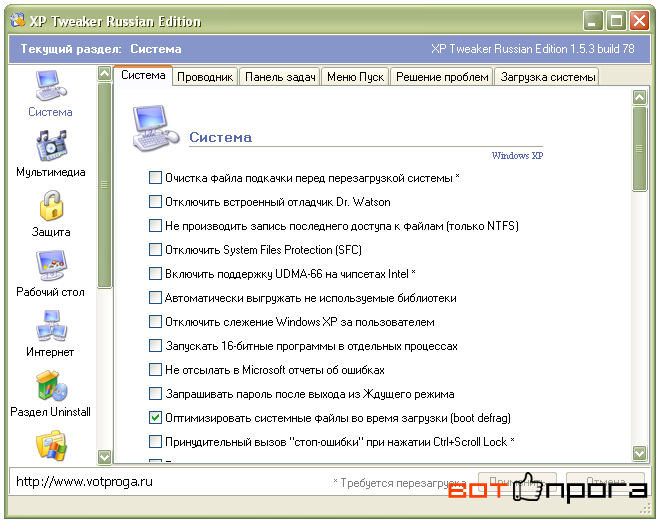The height and width of the screenshot is (523, 660).
Task: Open the Интернет section icon
Action: (x=51, y=326)
